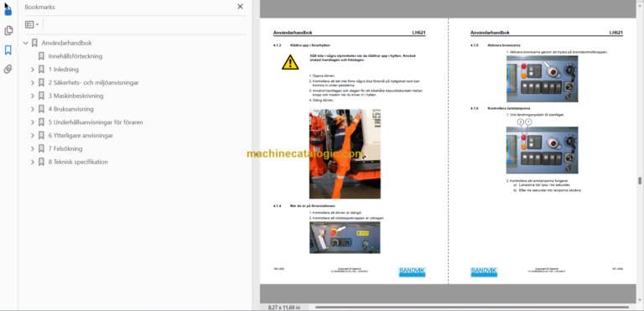Open the Användarhandbok root bookmark
The width and height of the screenshot is (644, 311).
[x=66, y=43]
